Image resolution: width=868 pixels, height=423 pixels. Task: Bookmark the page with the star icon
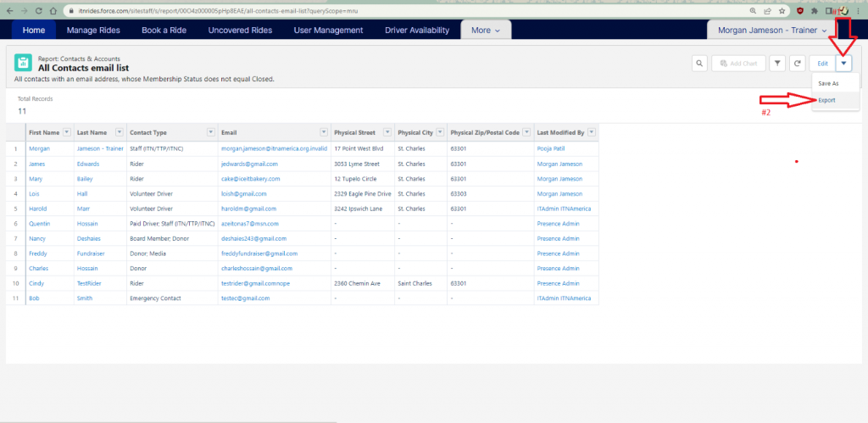(781, 10)
